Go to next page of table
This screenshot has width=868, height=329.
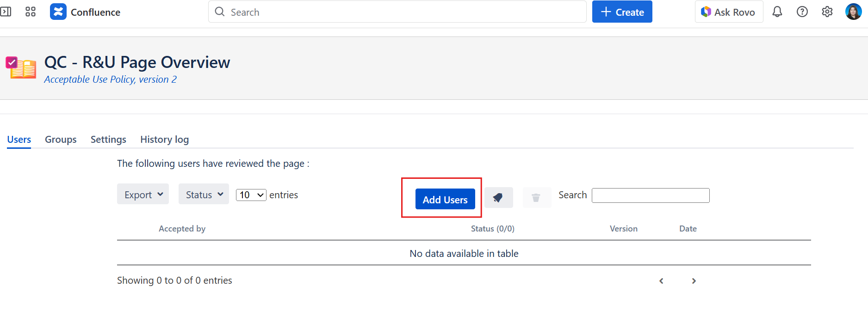pos(694,281)
